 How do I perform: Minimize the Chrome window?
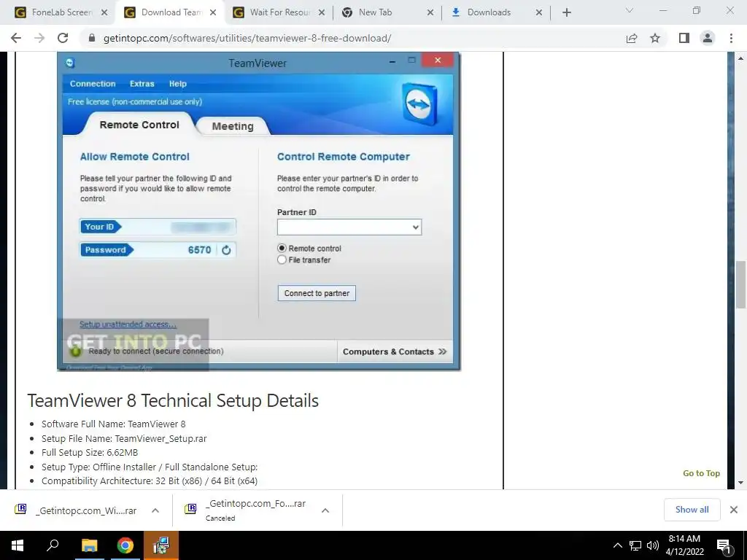[x=663, y=10]
